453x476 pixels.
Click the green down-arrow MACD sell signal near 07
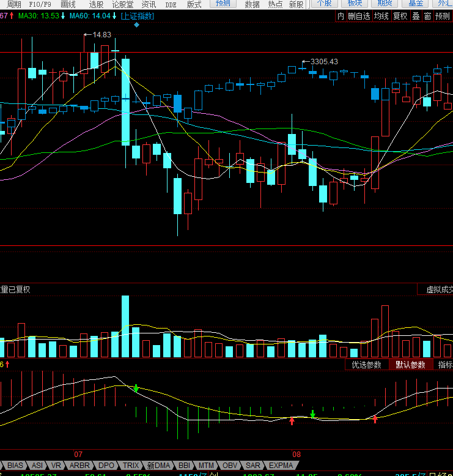[136, 388]
